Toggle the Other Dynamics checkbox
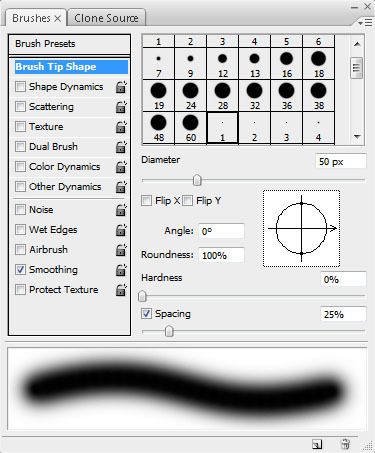 (x=20, y=186)
